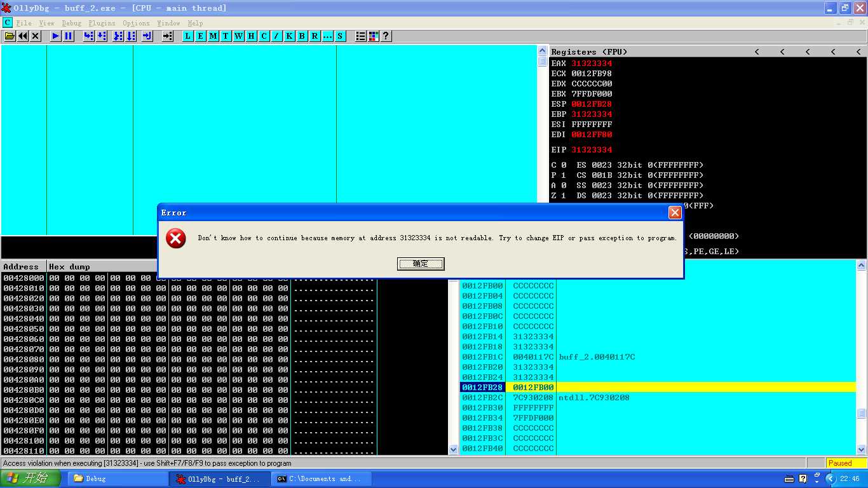The image size is (868, 488).
Task: Click the stack pane scrollbar down arrow
Action: pos(861,449)
